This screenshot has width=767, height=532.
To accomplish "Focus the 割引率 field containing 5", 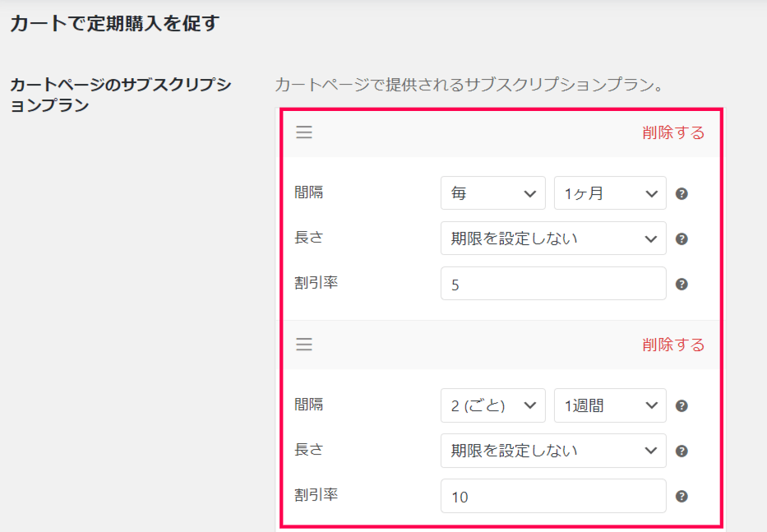I will [x=553, y=284].
